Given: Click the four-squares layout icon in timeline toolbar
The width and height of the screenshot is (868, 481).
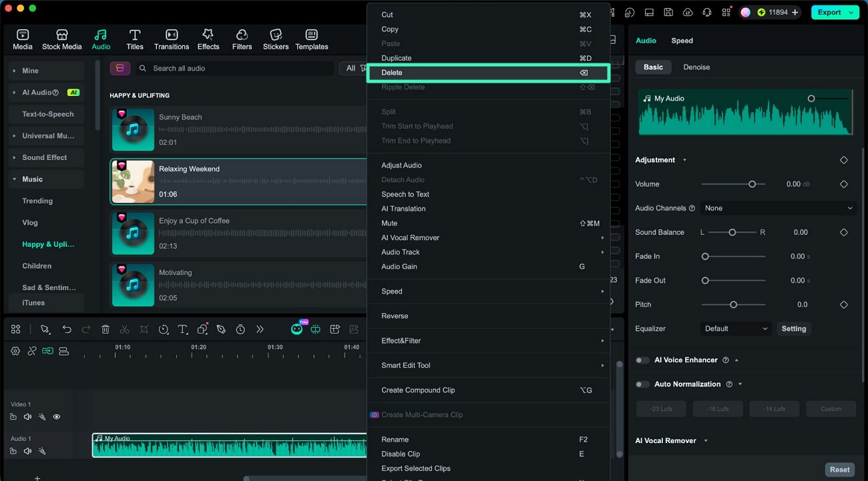Looking at the screenshot, I should pos(15,329).
